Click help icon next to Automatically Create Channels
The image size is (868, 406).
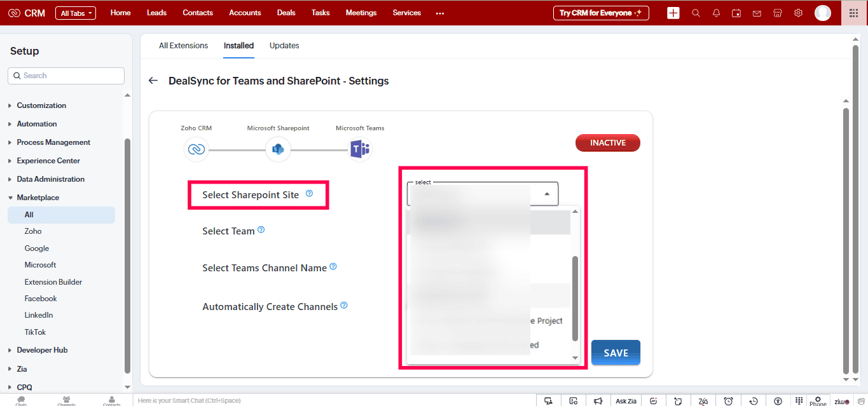pyautogui.click(x=344, y=305)
